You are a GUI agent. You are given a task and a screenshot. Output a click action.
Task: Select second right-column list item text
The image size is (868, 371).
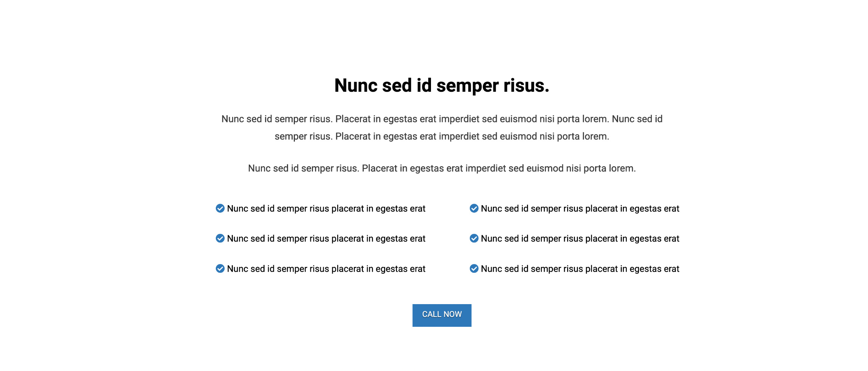pos(580,239)
